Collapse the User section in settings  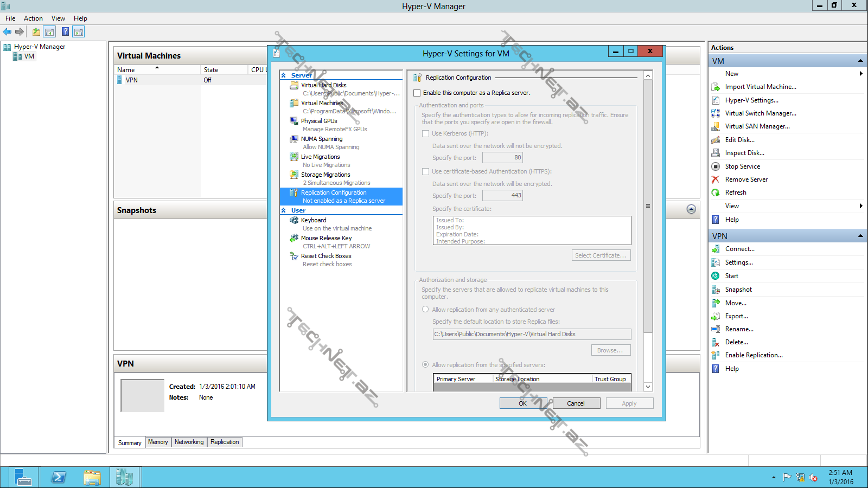284,210
